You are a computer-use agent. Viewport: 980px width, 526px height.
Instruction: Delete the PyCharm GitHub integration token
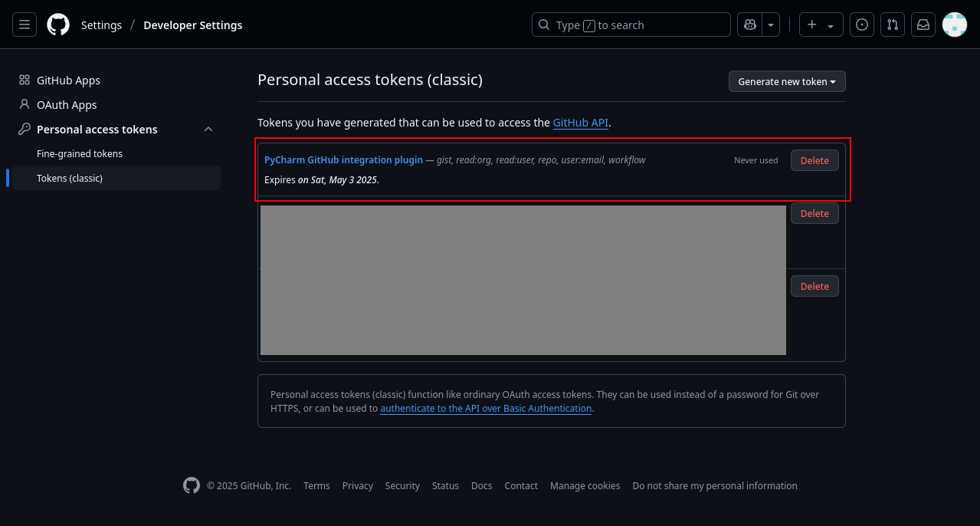[x=814, y=160]
